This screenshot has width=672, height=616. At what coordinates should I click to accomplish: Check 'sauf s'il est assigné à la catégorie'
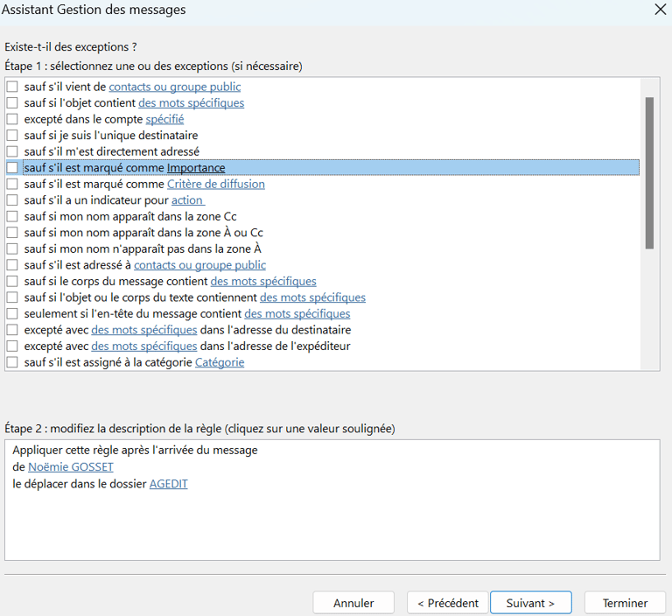[x=12, y=362]
